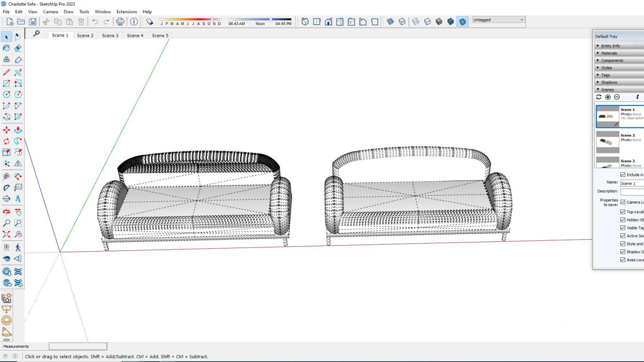Viewport: 644px width, 362px height.
Task: Click the Update Scene refresh button
Action: pyautogui.click(x=599, y=97)
